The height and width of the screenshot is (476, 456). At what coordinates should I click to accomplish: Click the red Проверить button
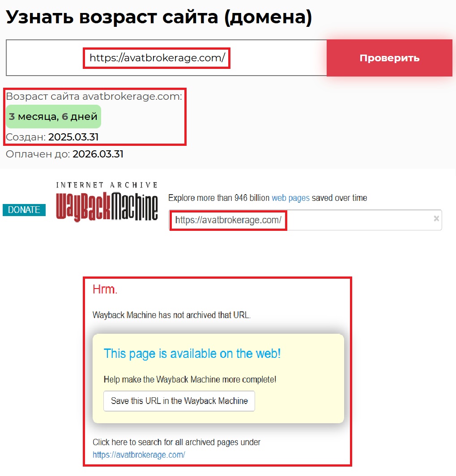[389, 58]
